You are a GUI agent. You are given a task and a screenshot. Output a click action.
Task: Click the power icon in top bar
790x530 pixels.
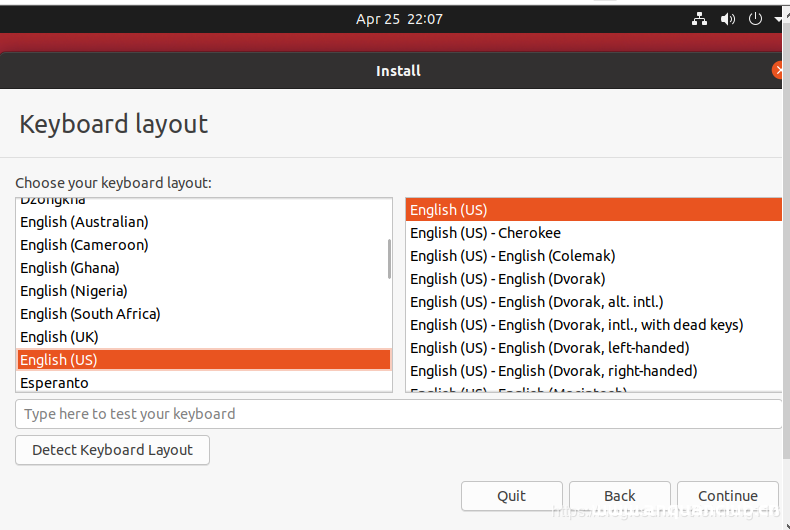[756, 19]
